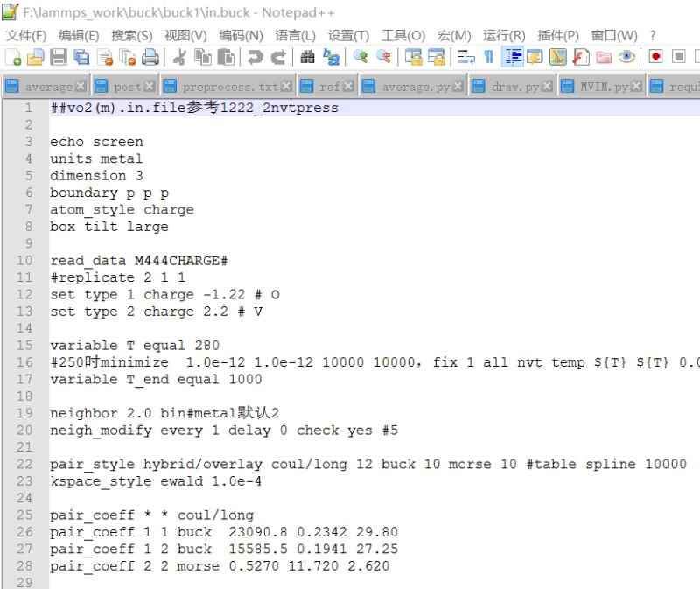Close the average.py tab
This screenshot has width=700, height=589.
point(458,86)
